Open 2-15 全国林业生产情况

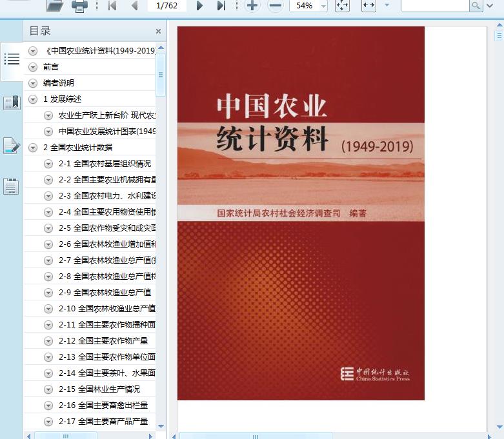pos(99,389)
